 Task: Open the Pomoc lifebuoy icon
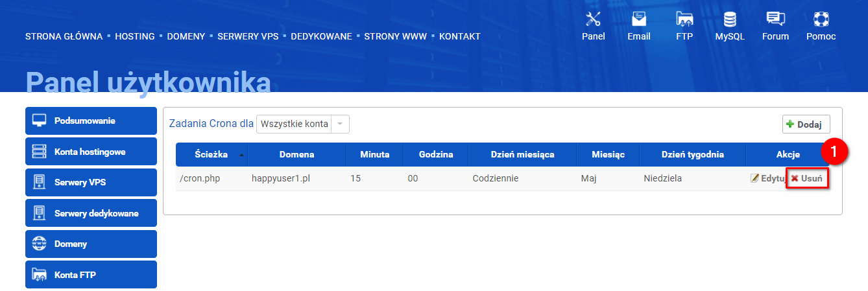point(821,19)
